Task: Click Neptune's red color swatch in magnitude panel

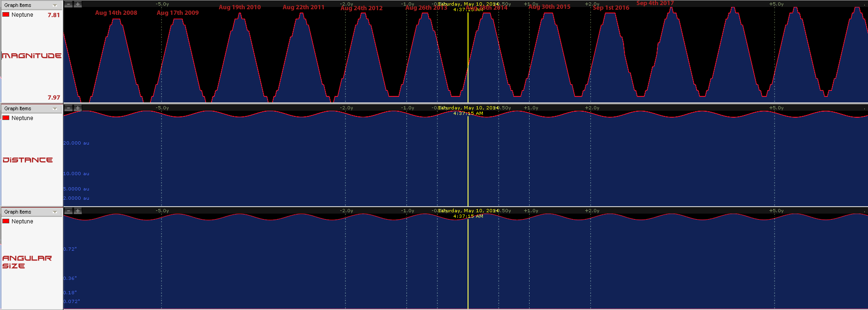Action: (6, 15)
